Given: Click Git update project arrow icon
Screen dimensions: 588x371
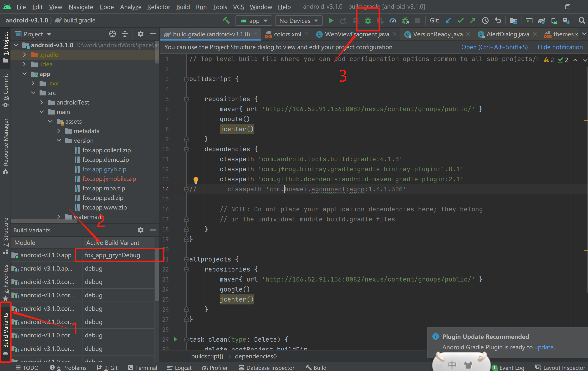Looking at the screenshot, I should pos(448,21).
